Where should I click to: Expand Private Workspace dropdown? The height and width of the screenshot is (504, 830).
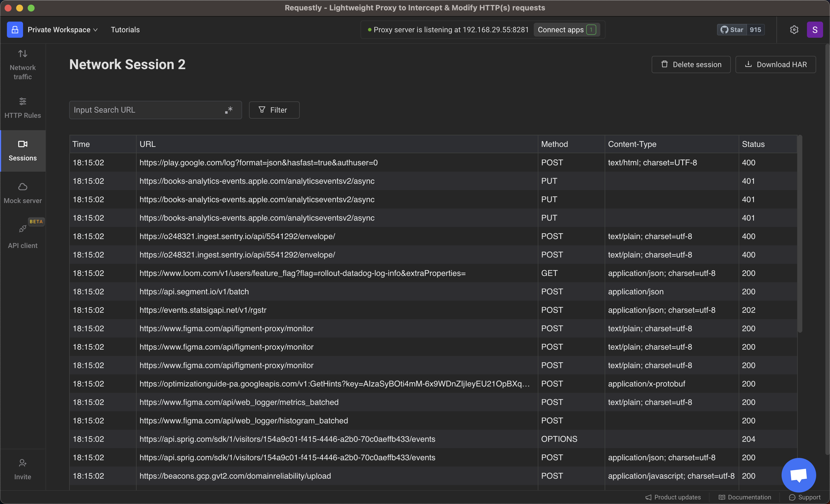tap(63, 30)
